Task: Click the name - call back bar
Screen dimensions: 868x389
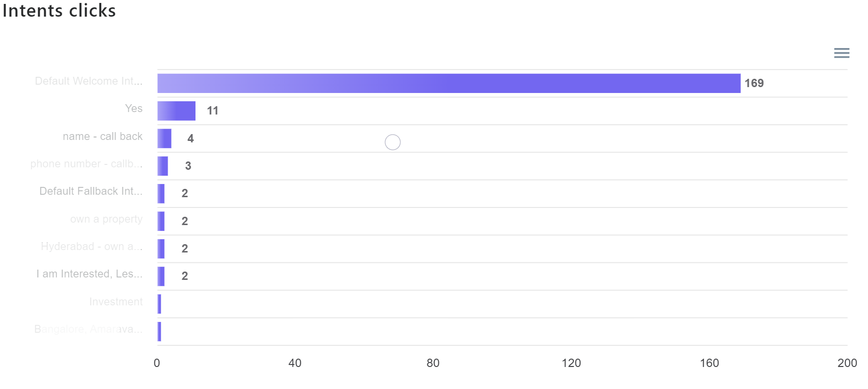Action: point(164,138)
